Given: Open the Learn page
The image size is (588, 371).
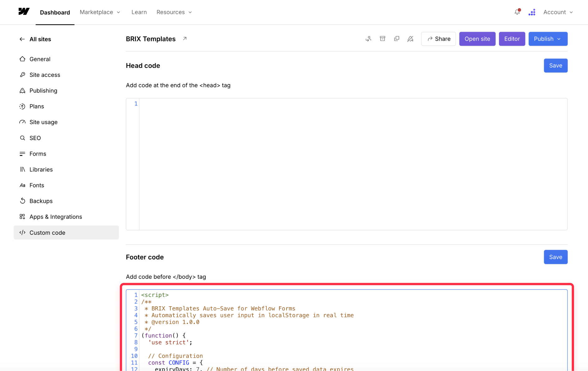Looking at the screenshot, I should pyautogui.click(x=139, y=12).
